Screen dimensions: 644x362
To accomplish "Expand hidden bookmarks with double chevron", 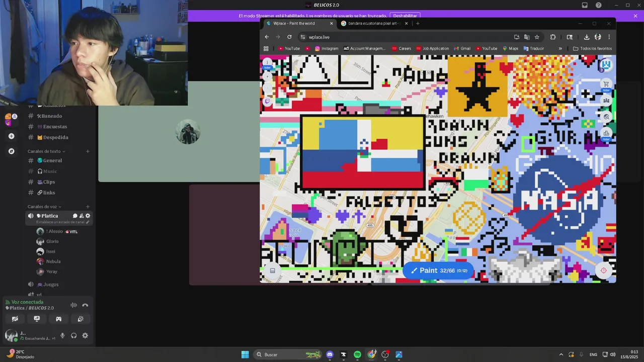I will pos(560,48).
